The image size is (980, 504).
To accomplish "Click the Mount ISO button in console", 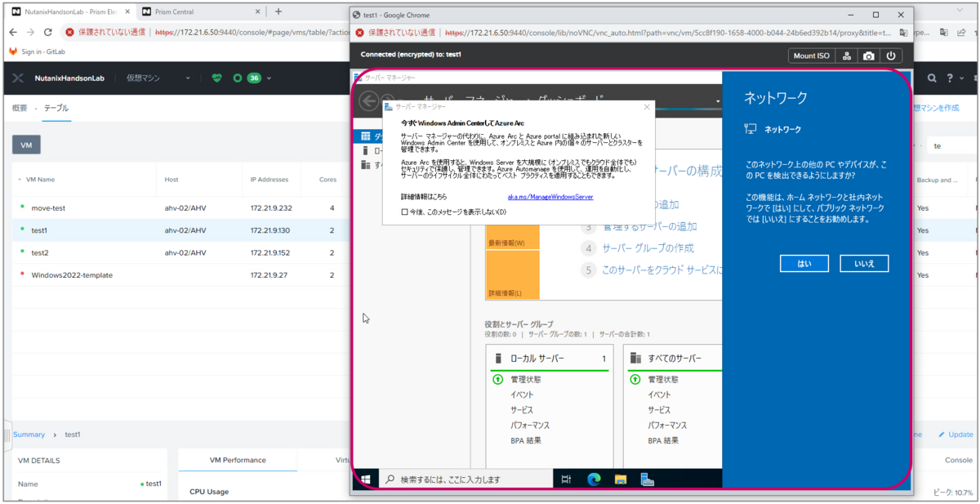I will pos(813,56).
